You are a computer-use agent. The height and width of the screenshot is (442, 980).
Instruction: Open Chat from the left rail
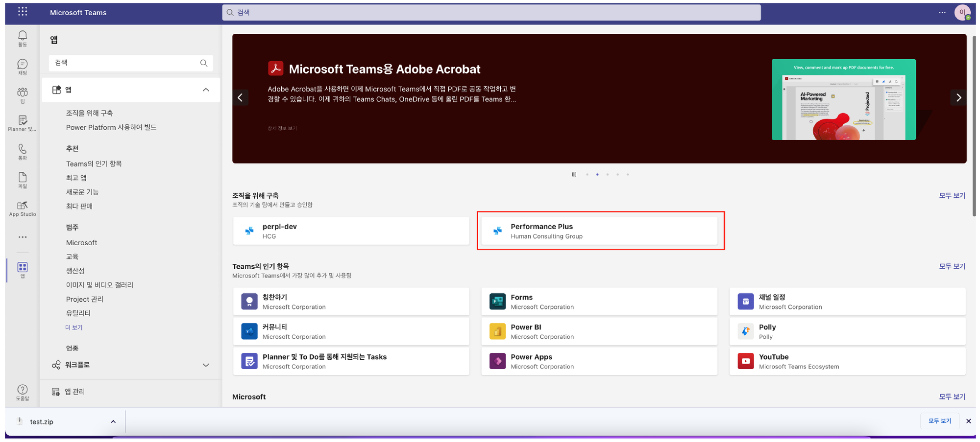[x=23, y=66]
